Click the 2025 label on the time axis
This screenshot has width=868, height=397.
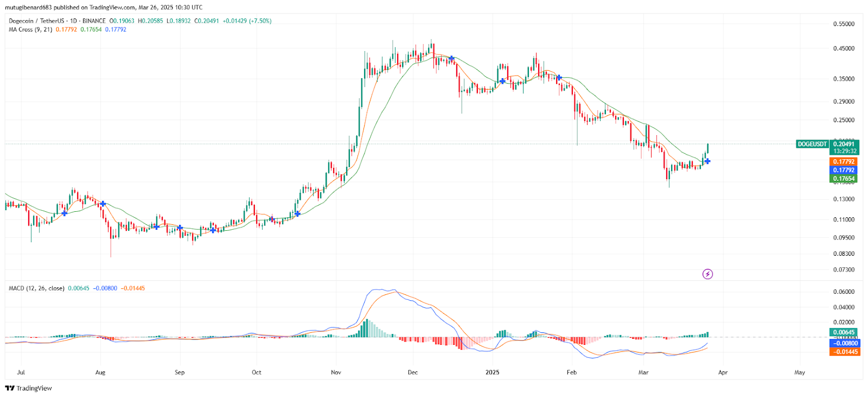click(492, 373)
